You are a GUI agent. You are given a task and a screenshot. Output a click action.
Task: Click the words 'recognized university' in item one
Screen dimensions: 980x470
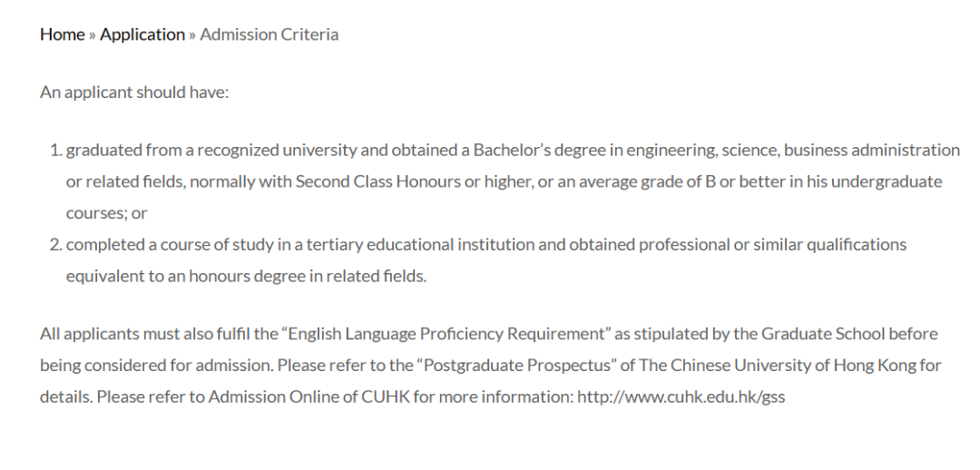click(280, 150)
